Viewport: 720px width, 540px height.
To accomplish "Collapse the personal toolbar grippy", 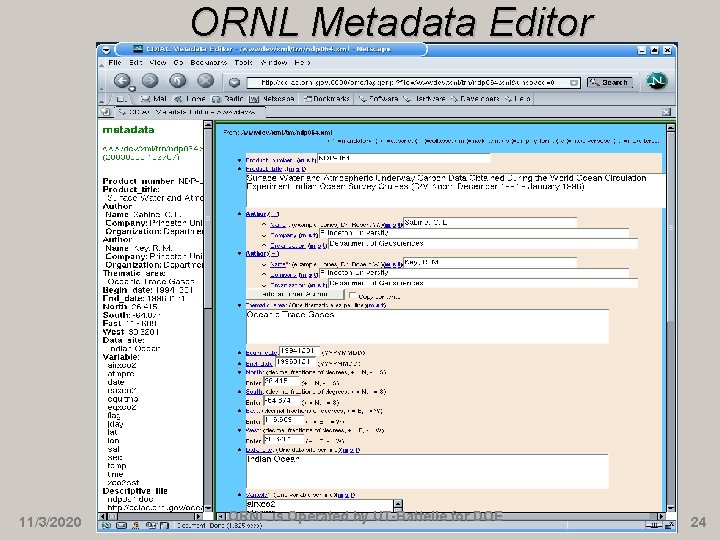I will [x=101, y=99].
